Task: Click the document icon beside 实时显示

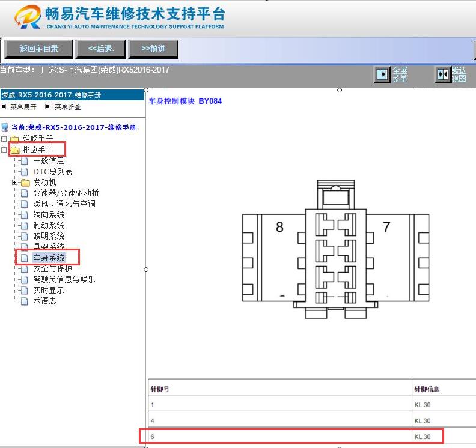Action: 25,291
